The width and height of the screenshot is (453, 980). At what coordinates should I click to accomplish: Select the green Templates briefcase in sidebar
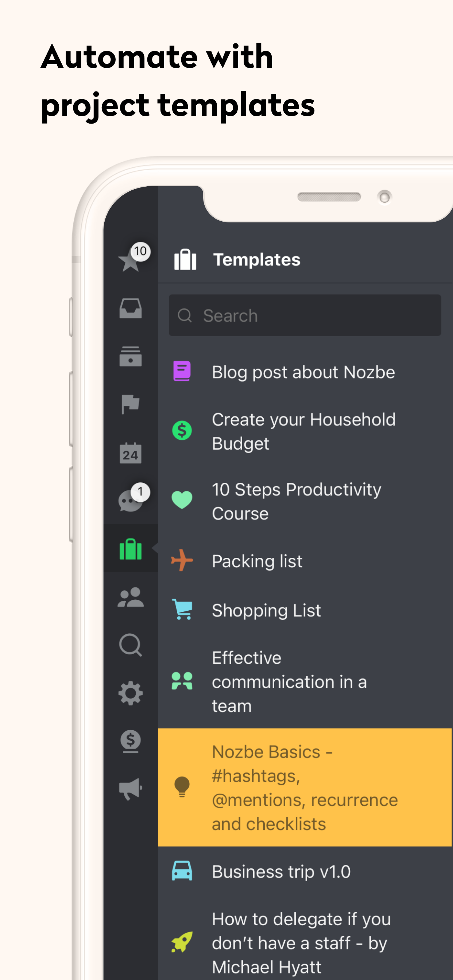coord(131,549)
